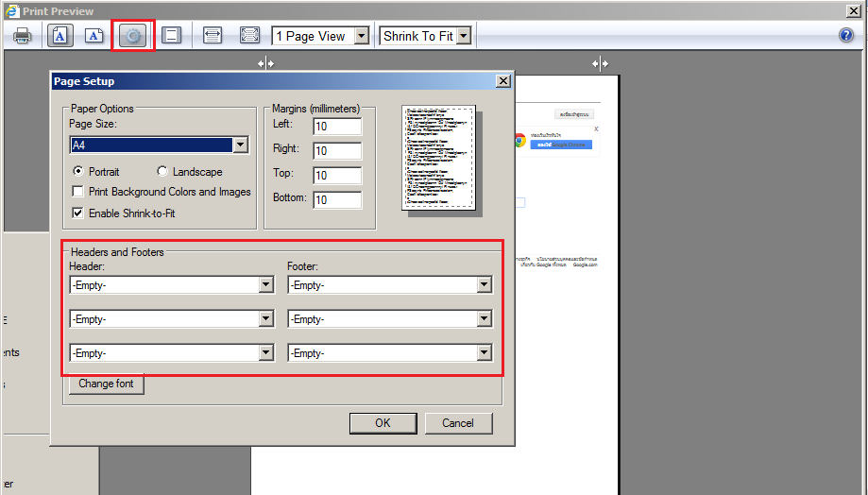The width and height of the screenshot is (868, 495).
Task: Open the third Header dropdown
Action: pos(265,352)
